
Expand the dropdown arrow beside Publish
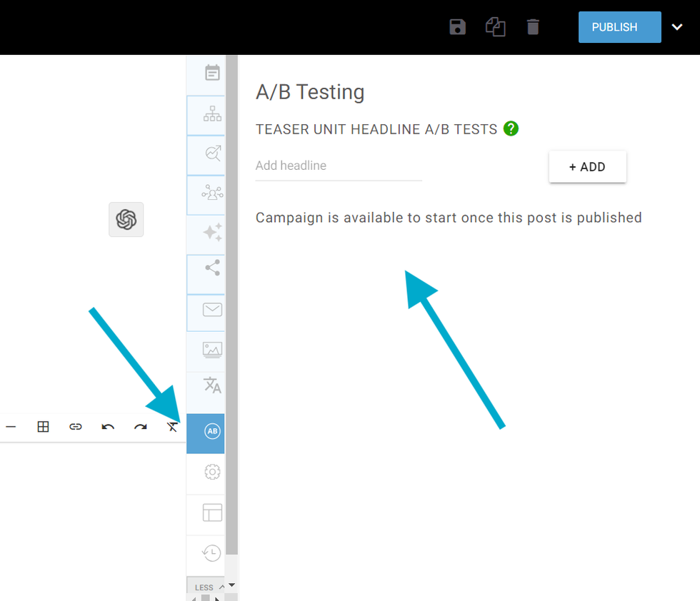point(677,27)
